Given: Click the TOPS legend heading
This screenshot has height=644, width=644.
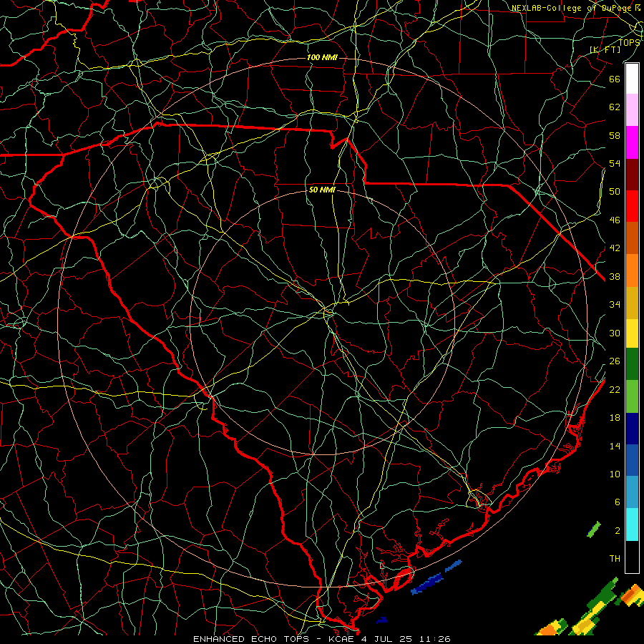Looking at the screenshot, I should click(x=629, y=42).
